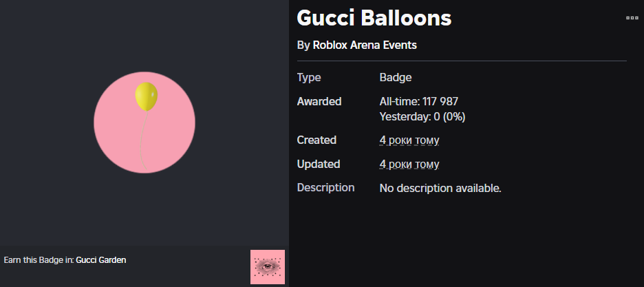Click the Awarded field label
This screenshot has width=644, height=287.
[x=319, y=102]
